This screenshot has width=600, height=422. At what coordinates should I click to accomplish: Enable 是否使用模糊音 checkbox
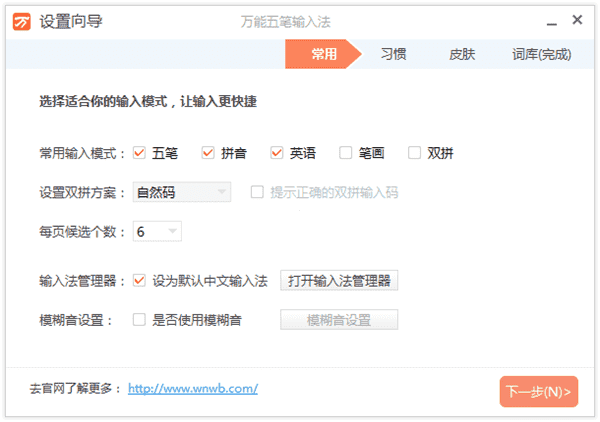coord(139,320)
